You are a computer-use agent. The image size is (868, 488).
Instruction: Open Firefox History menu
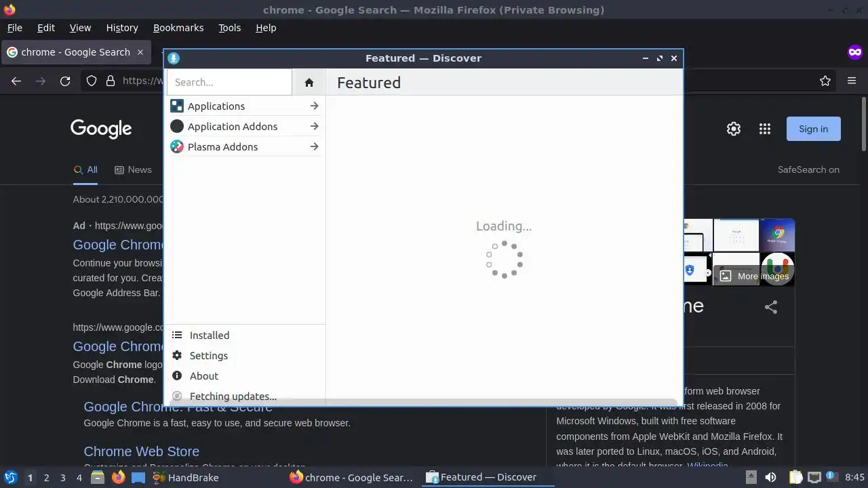point(122,28)
